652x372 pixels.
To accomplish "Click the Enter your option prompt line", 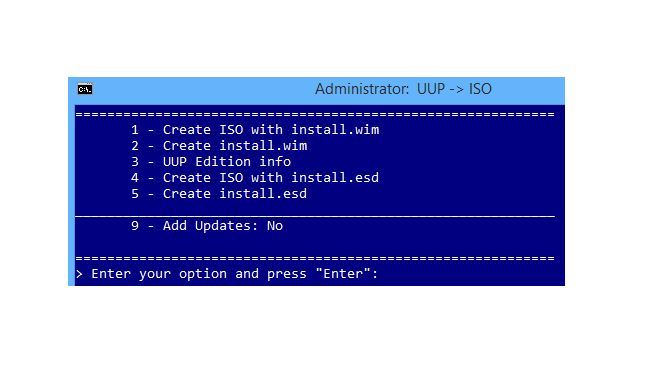I will point(227,274).
